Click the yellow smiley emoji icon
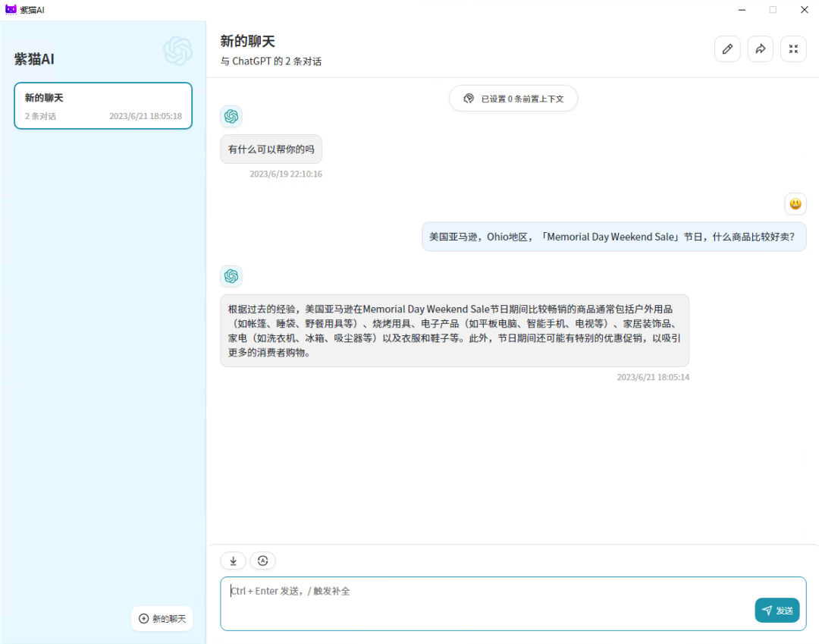 (x=795, y=203)
